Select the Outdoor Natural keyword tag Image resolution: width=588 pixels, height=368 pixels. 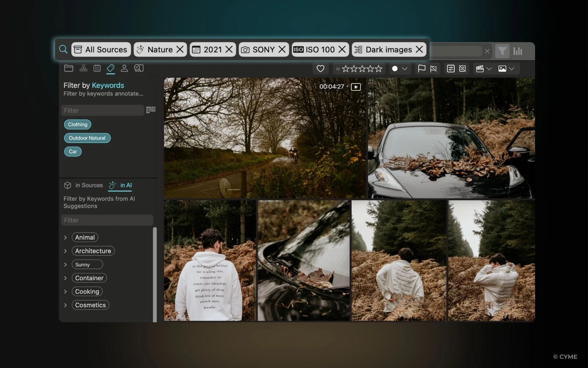pos(87,138)
